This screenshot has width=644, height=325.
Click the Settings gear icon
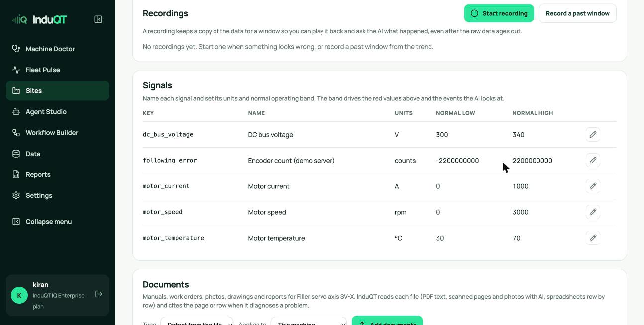16,195
